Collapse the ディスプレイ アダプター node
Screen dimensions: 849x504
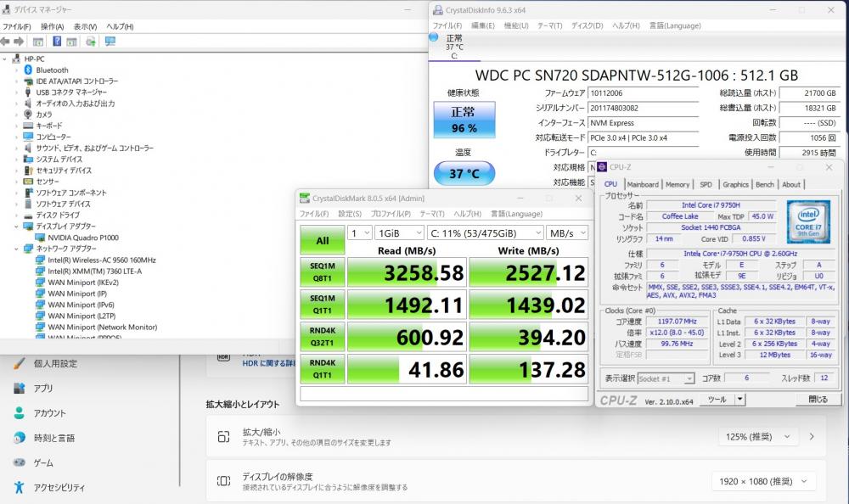click(16, 227)
